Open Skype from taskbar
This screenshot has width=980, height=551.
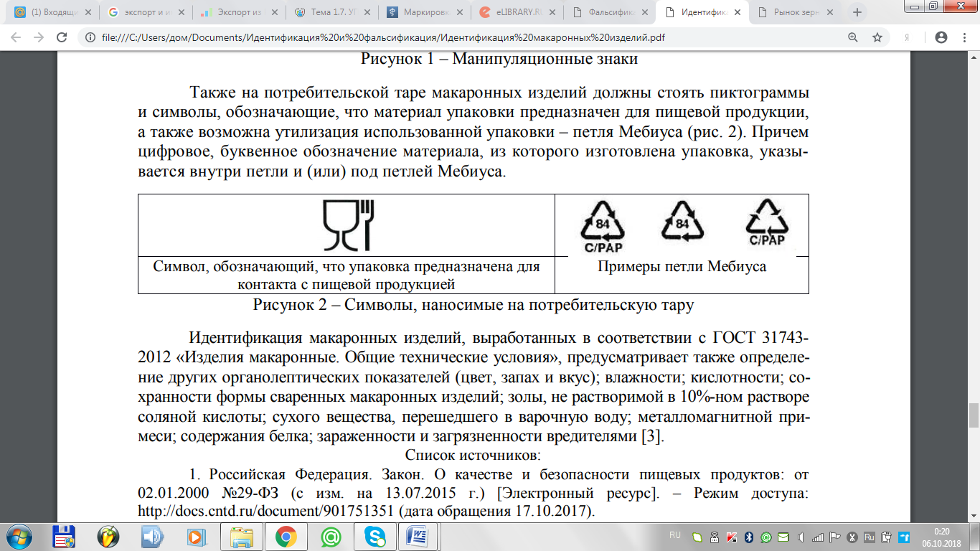374,537
